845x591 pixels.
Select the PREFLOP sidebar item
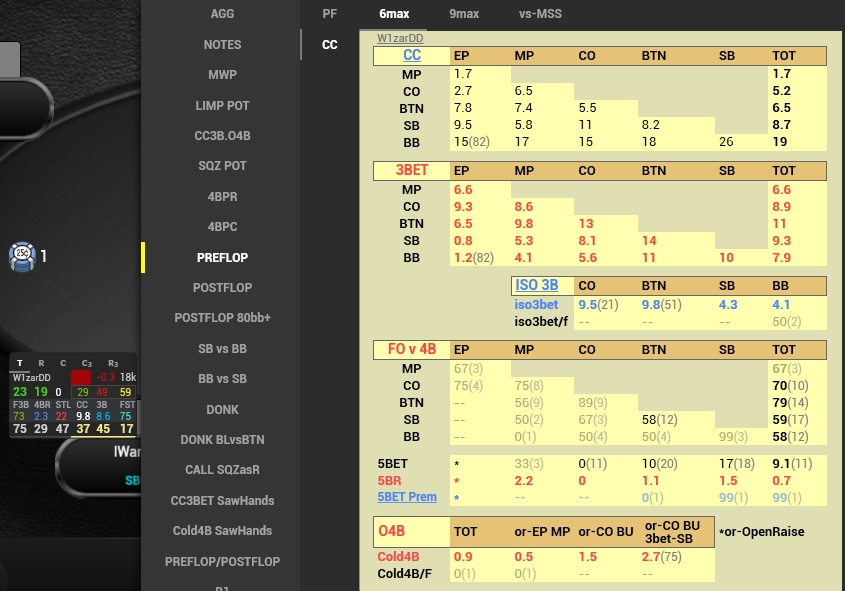(x=222, y=258)
